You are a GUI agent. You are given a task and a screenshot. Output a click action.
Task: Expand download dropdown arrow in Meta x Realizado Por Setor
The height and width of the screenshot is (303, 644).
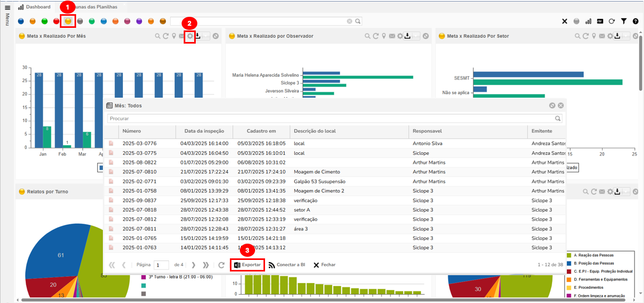(626, 36)
